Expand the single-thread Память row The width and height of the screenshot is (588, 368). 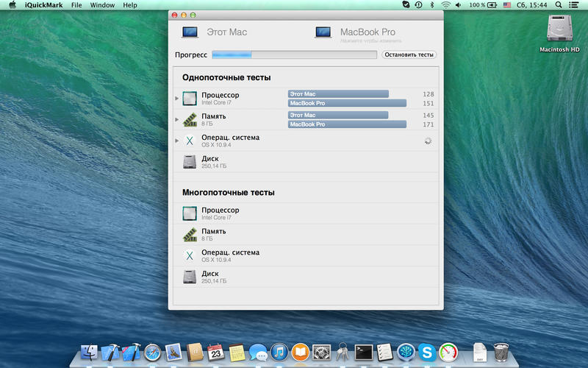(176, 119)
